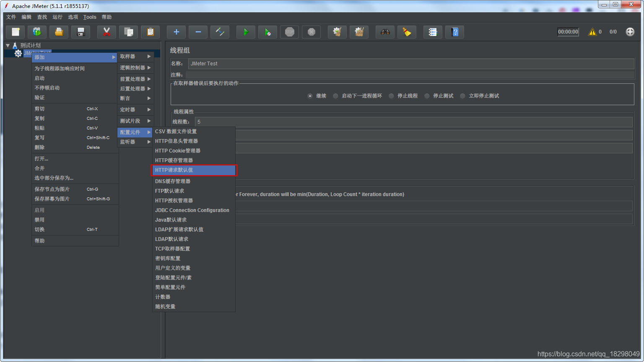Choose HTTP Cookie管理器 menu item
Viewport: 644px width, 362px height.
point(194,151)
